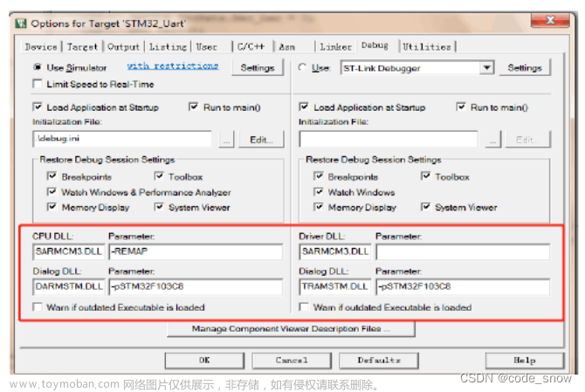Image resolution: width=585 pixels, height=392 pixels.
Task: Switch to the Target tab
Action: point(82,46)
